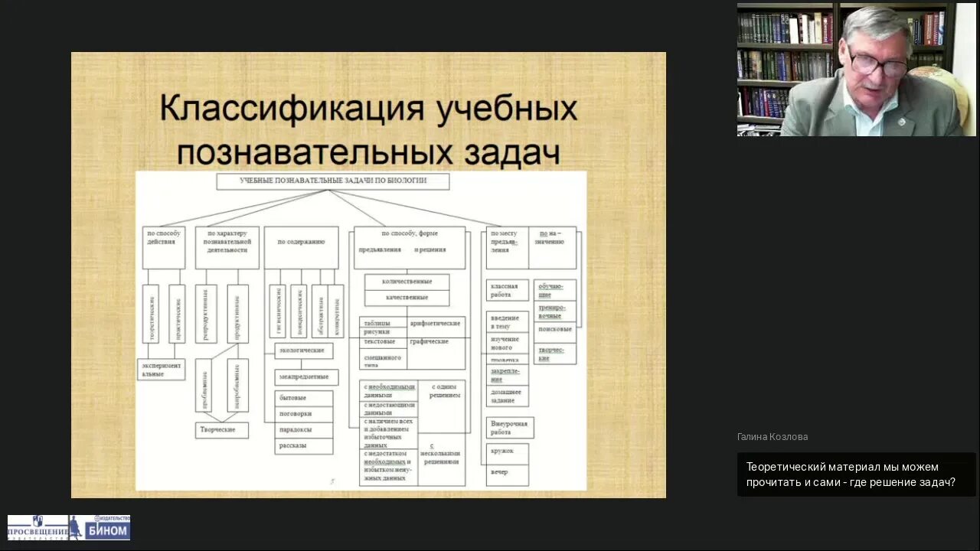
Task: Click the vertical 'продуктивные' box
Action: tap(238, 314)
